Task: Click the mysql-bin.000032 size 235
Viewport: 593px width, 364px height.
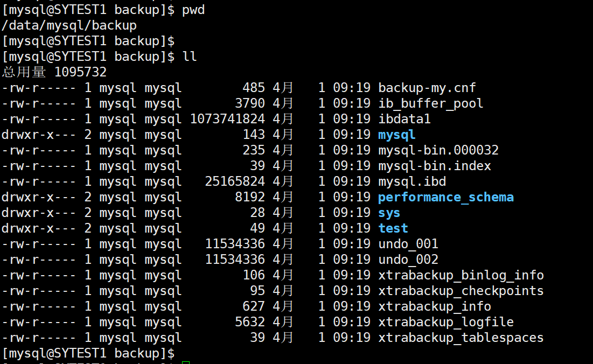Action: (x=254, y=150)
